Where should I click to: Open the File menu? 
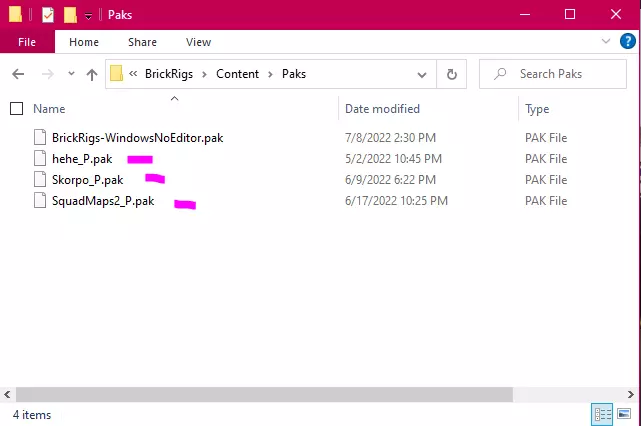pos(27,42)
